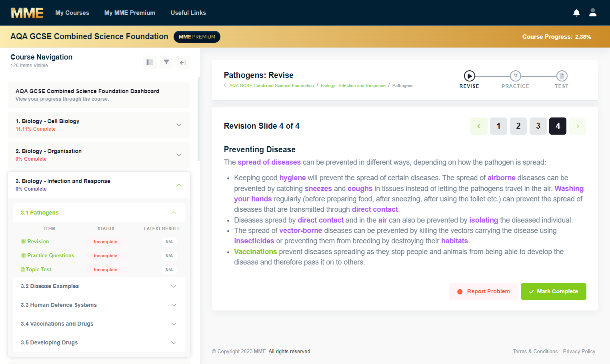Viewport: 610px width, 364px height.
Task: Open My MME Premium menu
Action: pos(130,13)
